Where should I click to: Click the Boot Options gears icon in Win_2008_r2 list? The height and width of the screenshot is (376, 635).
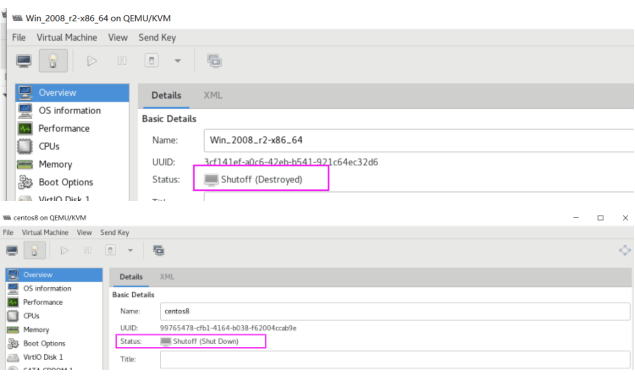tap(25, 182)
